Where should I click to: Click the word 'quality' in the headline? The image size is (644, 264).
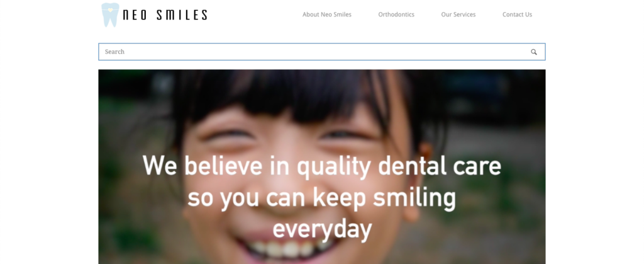point(333,168)
